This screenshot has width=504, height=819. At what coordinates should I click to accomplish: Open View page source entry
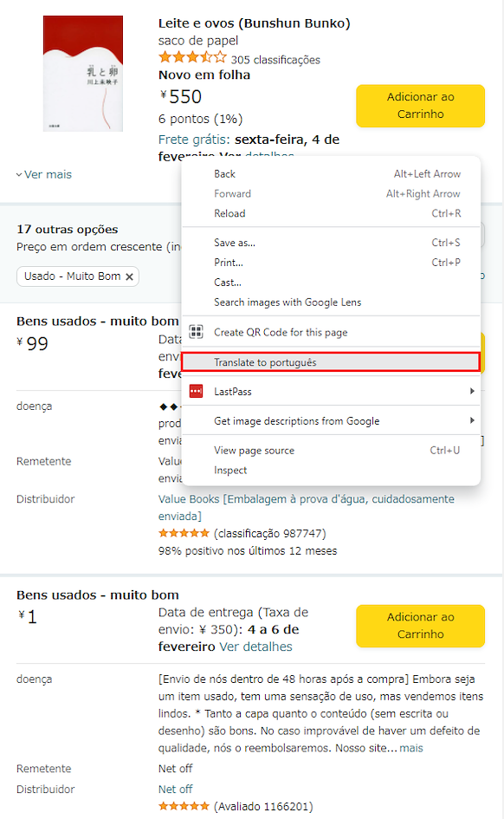pos(331,451)
